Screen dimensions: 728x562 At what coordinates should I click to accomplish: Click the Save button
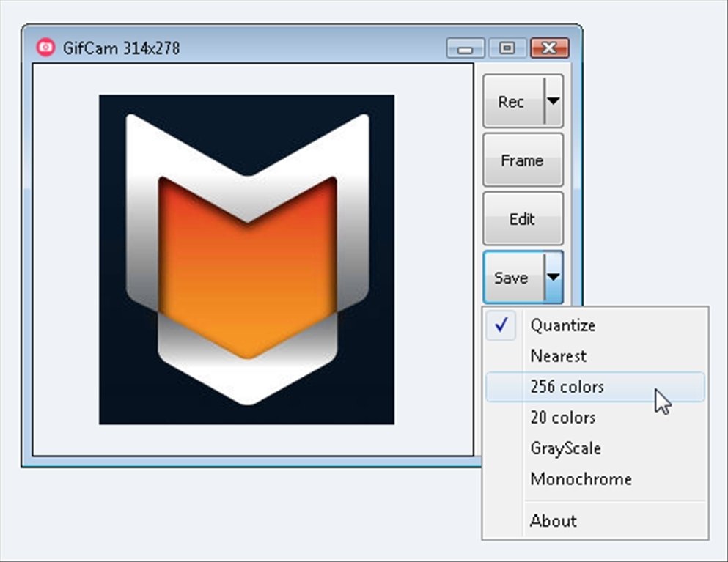pos(513,278)
